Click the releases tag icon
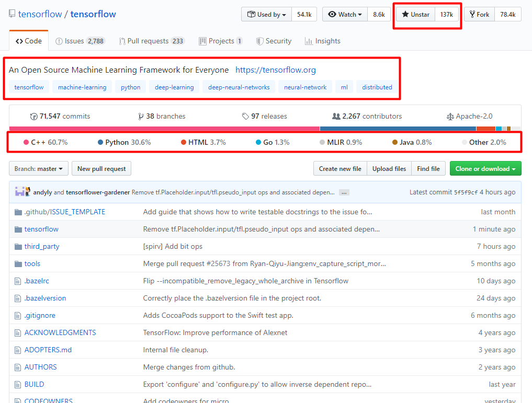This screenshot has width=532, height=403. coord(245,117)
